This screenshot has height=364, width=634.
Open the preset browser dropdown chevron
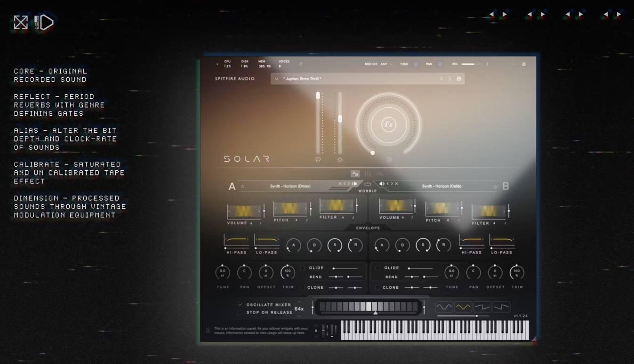(x=277, y=79)
